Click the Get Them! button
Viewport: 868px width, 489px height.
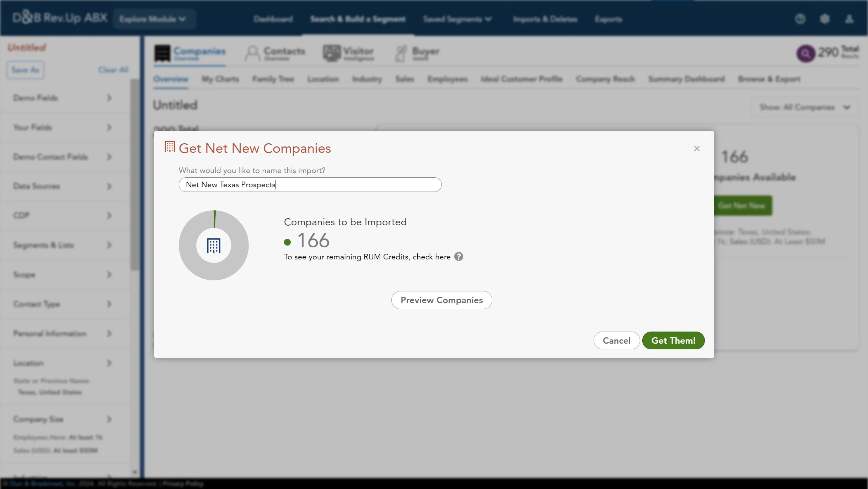pos(673,340)
